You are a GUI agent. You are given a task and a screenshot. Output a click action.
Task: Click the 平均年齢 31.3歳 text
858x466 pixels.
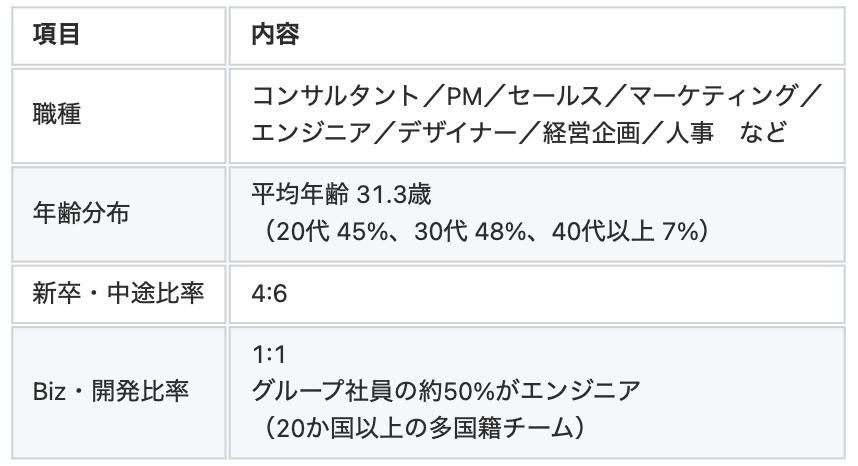pos(341,196)
